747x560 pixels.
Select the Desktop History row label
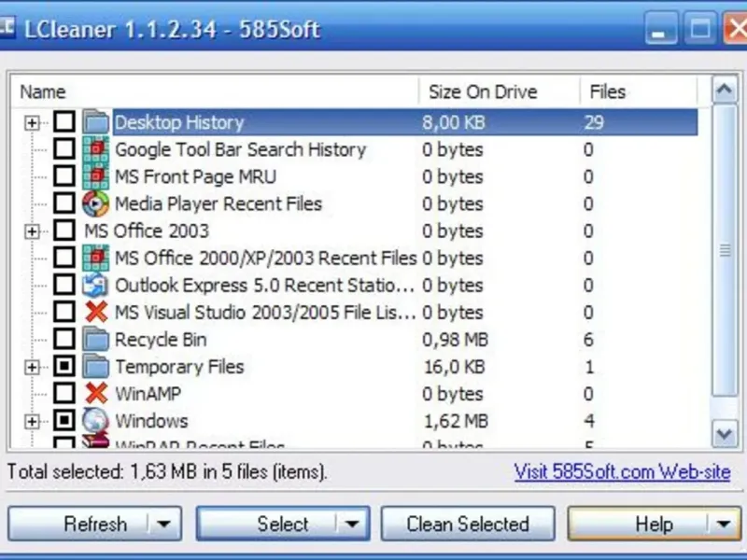(179, 122)
